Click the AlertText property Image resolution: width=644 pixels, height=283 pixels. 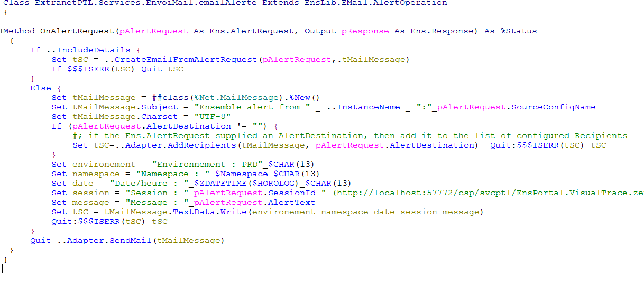click(291, 203)
